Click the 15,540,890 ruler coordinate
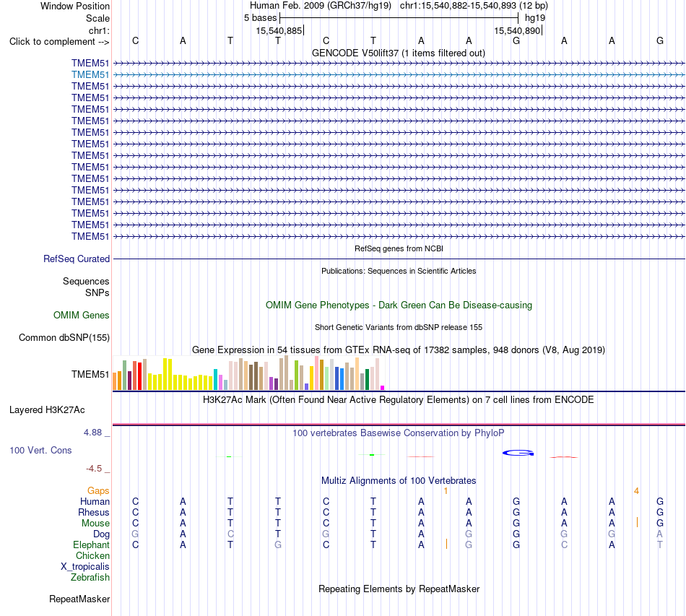The image size is (686, 616). tap(517, 30)
